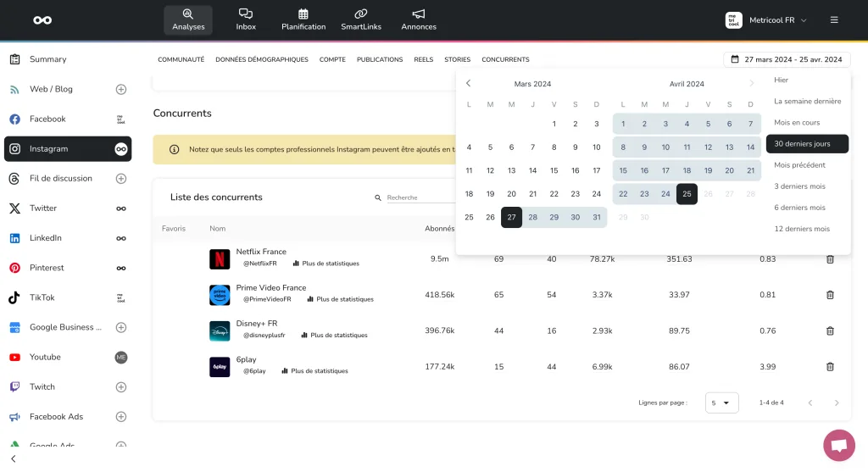The width and height of the screenshot is (868, 472).
Task: Select the '6 derniers mois' preset
Action: [x=799, y=208]
